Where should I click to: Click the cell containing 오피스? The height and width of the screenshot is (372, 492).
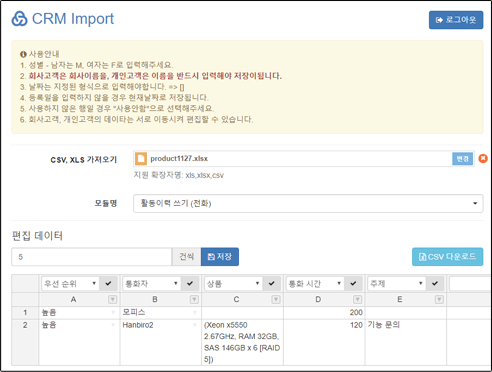tap(161, 313)
